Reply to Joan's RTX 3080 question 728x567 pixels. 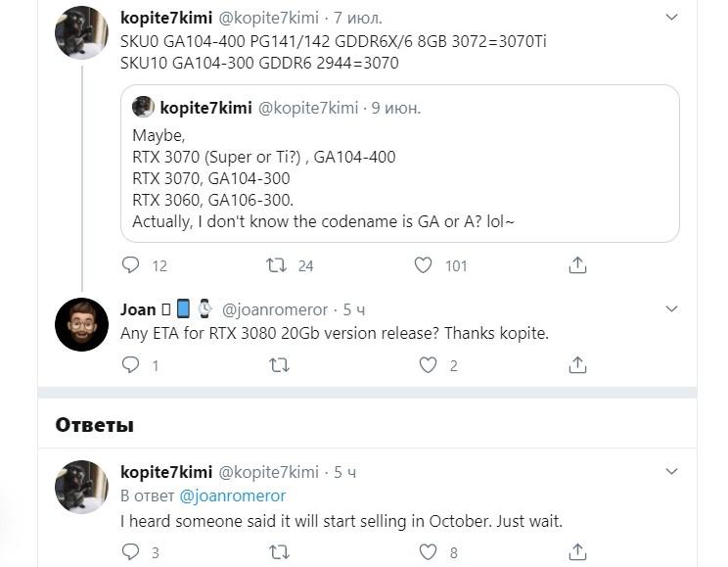131,365
